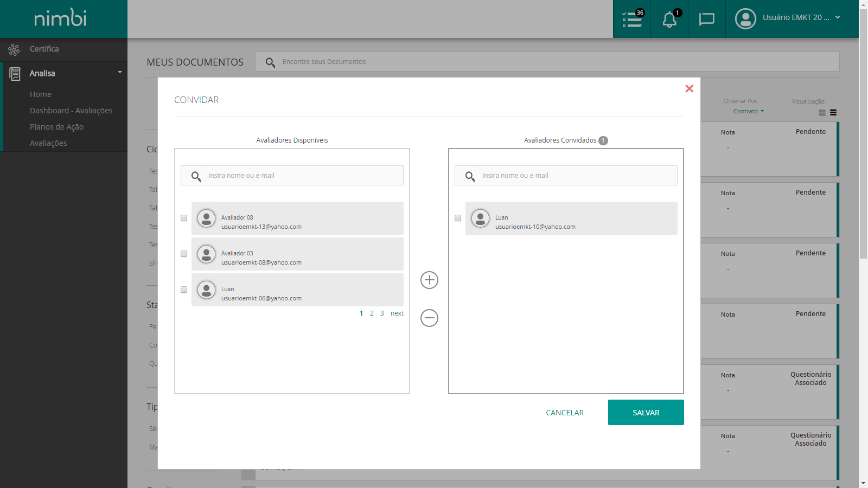Image resolution: width=868 pixels, height=488 pixels.
Task: Click the nimbi logo
Action: tap(60, 18)
